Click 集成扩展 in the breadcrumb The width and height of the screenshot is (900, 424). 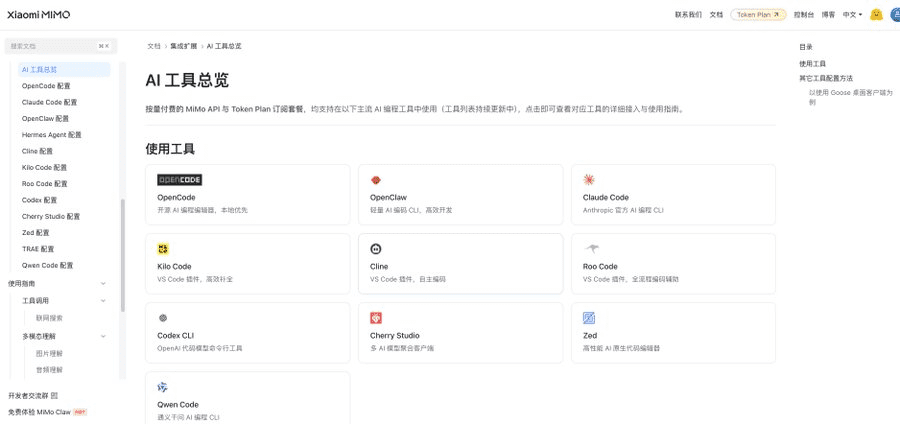(183, 46)
